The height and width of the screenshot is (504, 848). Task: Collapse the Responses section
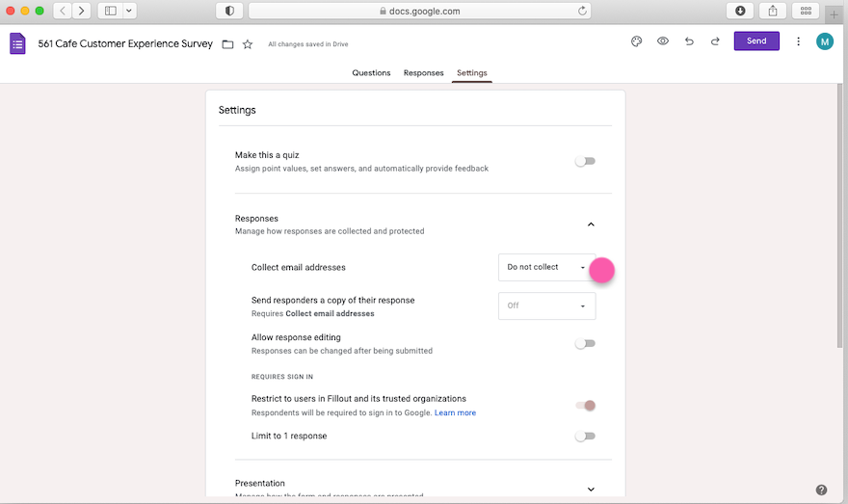point(591,225)
